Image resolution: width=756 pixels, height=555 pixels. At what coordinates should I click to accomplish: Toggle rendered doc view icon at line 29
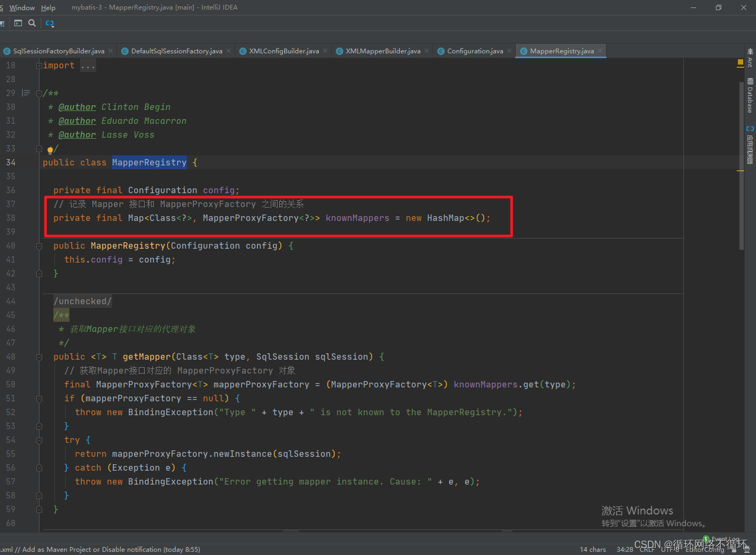click(26, 93)
